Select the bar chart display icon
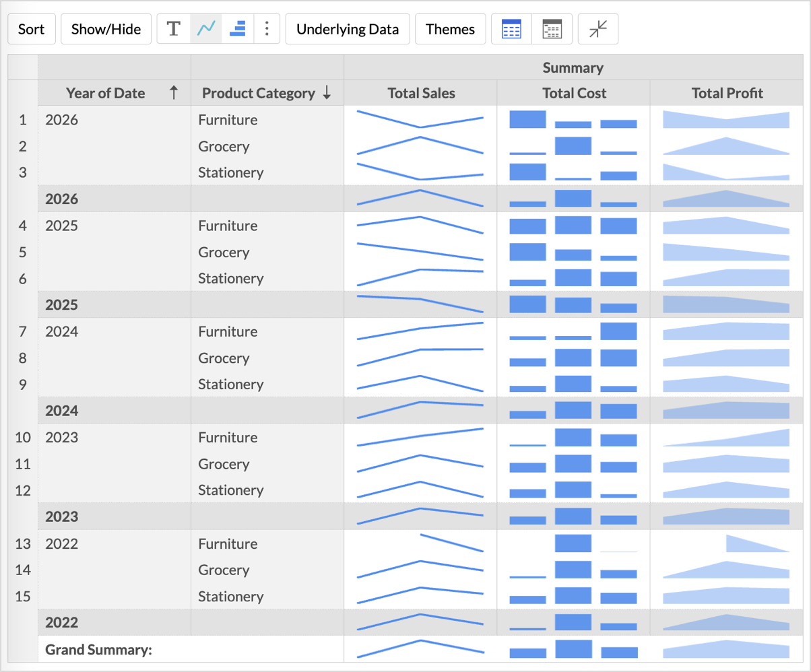The image size is (811, 672). tap(237, 29)
